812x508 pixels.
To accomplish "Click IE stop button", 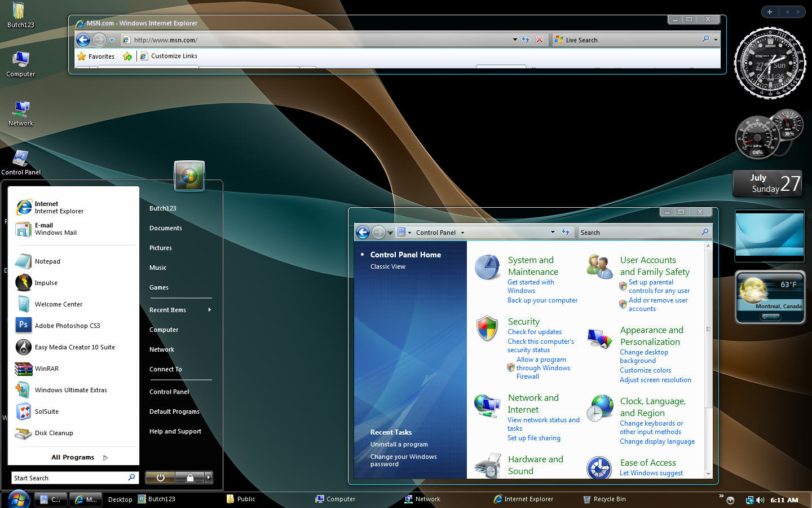I will pyautogui.click(x=540, y=40).
